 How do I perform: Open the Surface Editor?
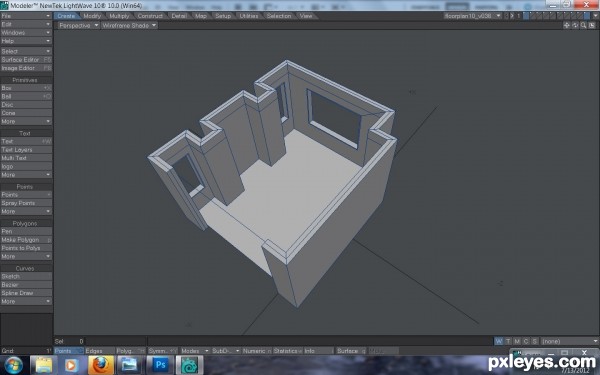pos(26,60)
